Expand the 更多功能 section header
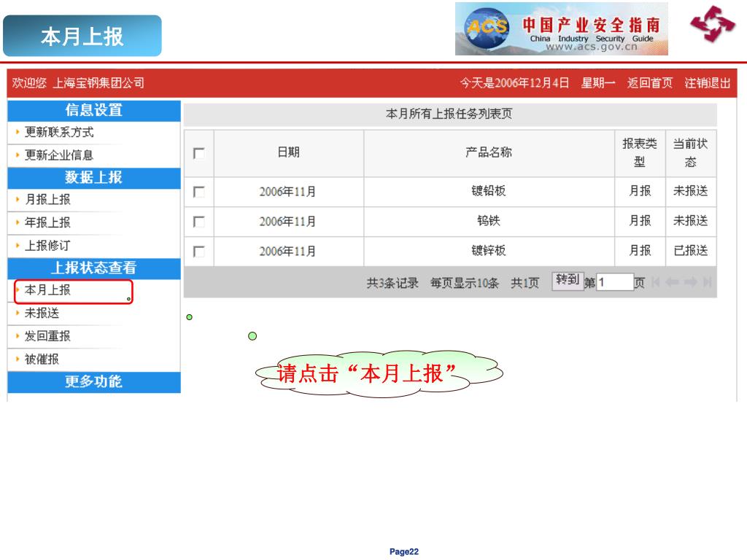Viewport: 747px width, 560px height. click(94, 382)
